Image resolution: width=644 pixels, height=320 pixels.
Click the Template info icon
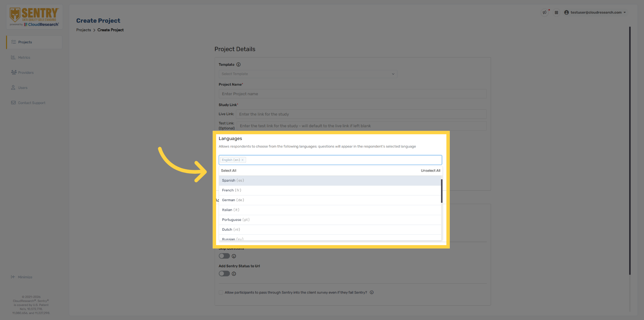[238, 64]
